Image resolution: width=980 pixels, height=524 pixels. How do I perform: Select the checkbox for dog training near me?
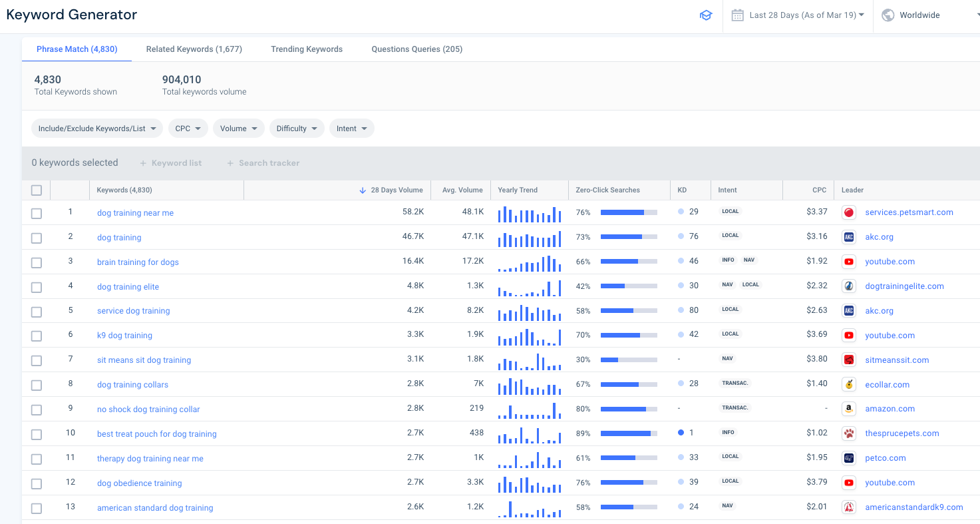click(x=37, y=213)
